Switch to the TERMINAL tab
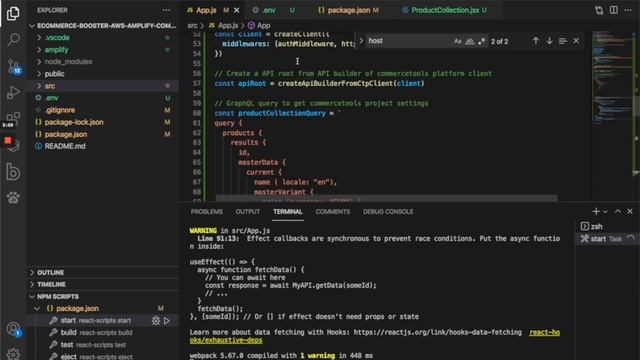This screenshot has height=360, width=640. pyautogui.click(x=288, y=212)
